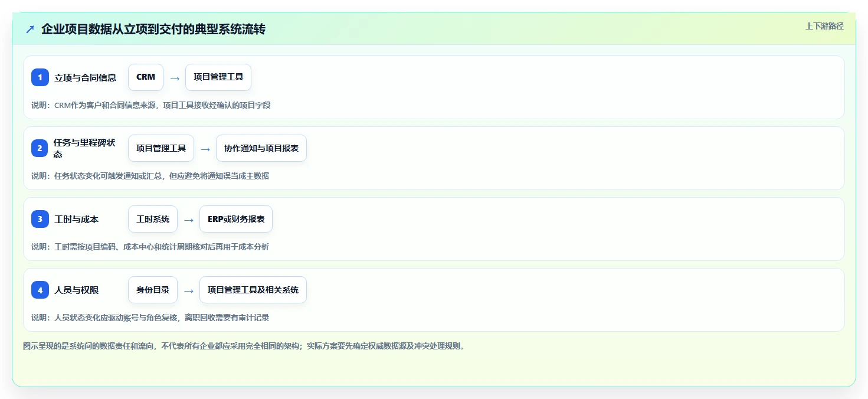The height and width of the screenshot is (399, 868).
Task: Click the note beginning 说明：任务状态变化可触发通知
Action: pyautogui.click(x=150, y=176)
